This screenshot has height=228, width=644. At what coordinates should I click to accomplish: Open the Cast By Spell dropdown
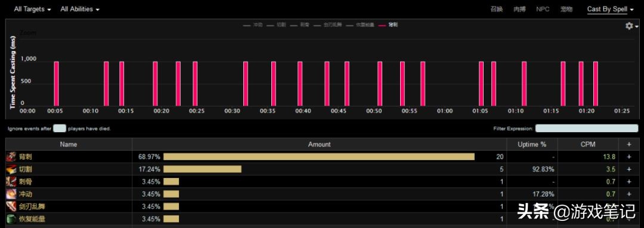coord(610,9)
